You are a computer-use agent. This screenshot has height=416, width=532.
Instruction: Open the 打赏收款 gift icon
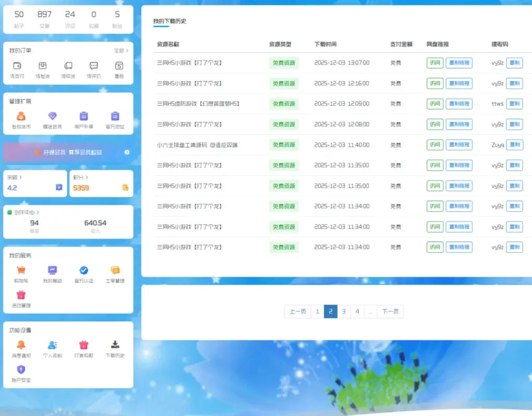(x=83, y=344)
